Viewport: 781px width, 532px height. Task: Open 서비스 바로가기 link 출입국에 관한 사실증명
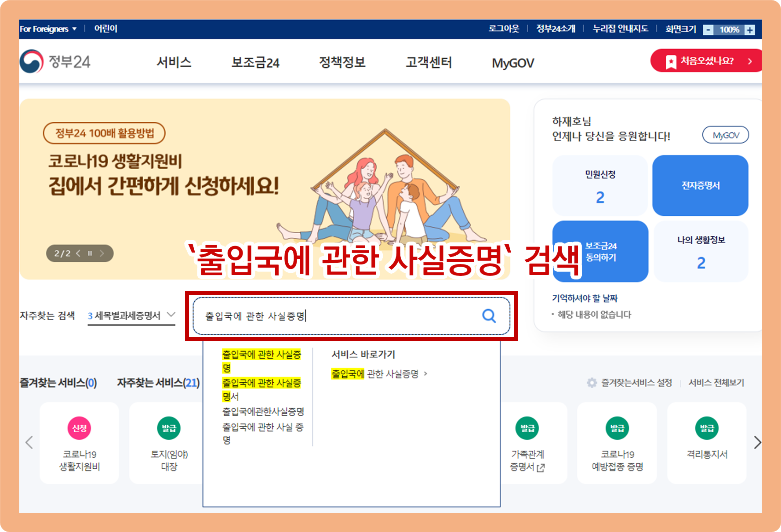click(379, 374)
